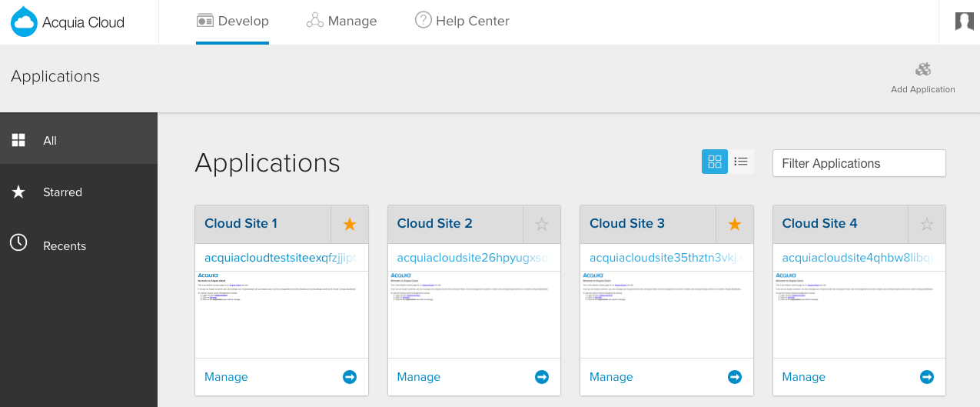980x407 pixels.
Task: Click the arrow icon on Cloud Site 1
Action: pyautogui.click(x=350, y=377)
